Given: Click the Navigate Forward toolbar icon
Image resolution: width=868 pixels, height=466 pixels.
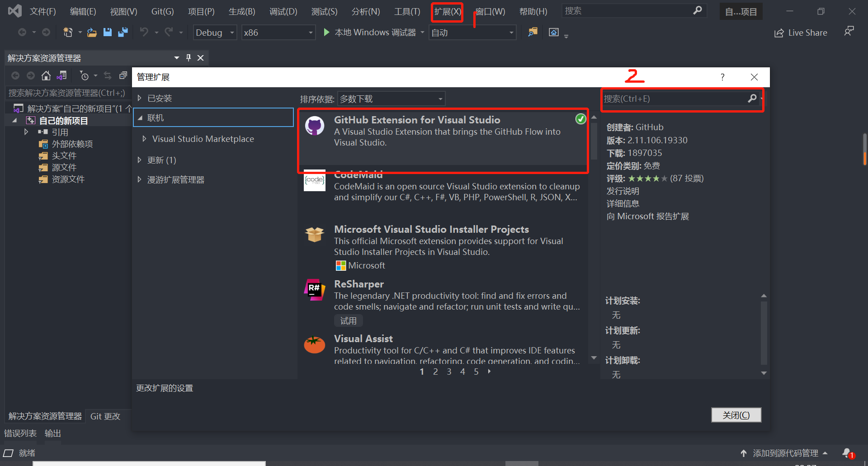Looking at the screenshot, I should click(46, 32).
